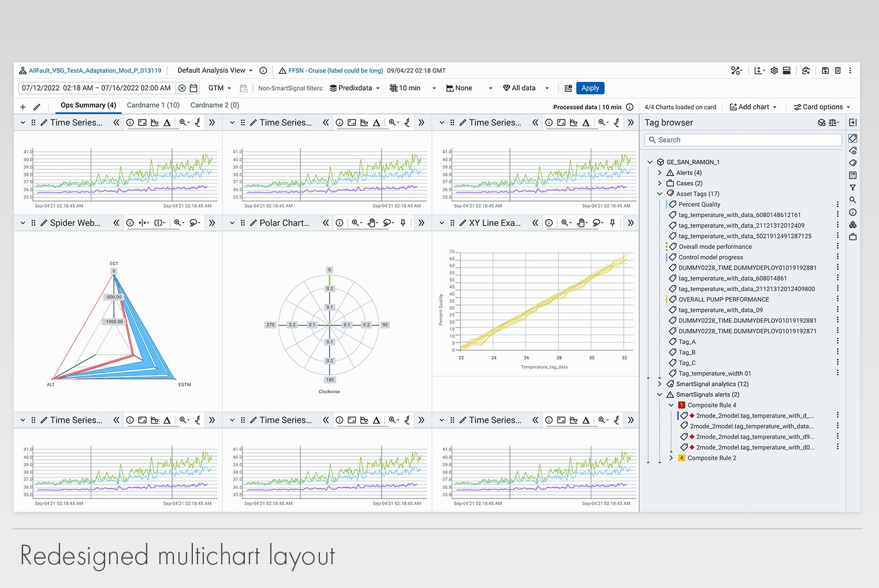Select the Overall mode performance tag
The height and width of the screenshot is (588, 879).
715,247
